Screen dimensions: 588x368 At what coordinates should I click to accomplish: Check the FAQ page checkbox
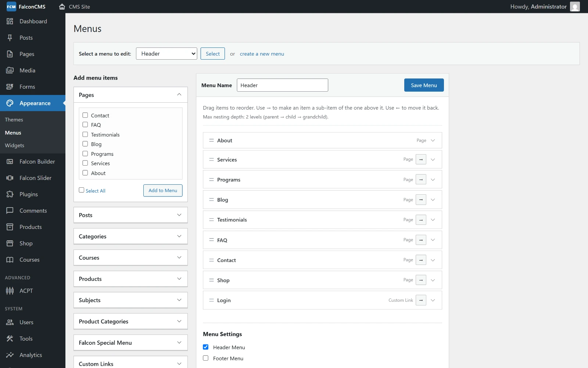85,125
